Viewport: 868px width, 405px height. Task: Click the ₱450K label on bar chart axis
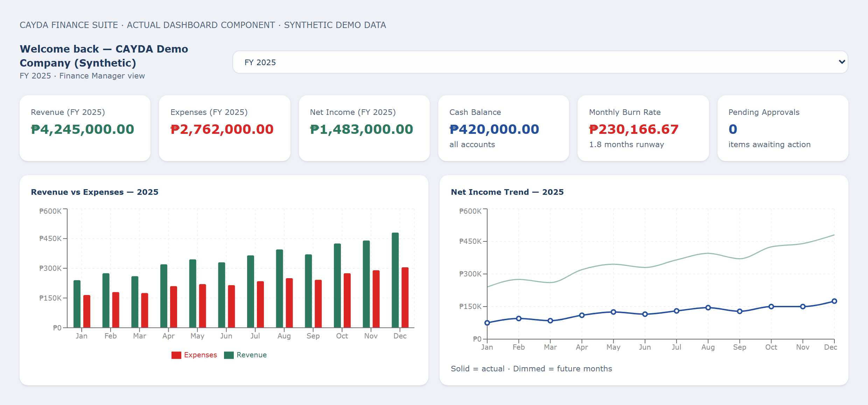click(50, 239)
